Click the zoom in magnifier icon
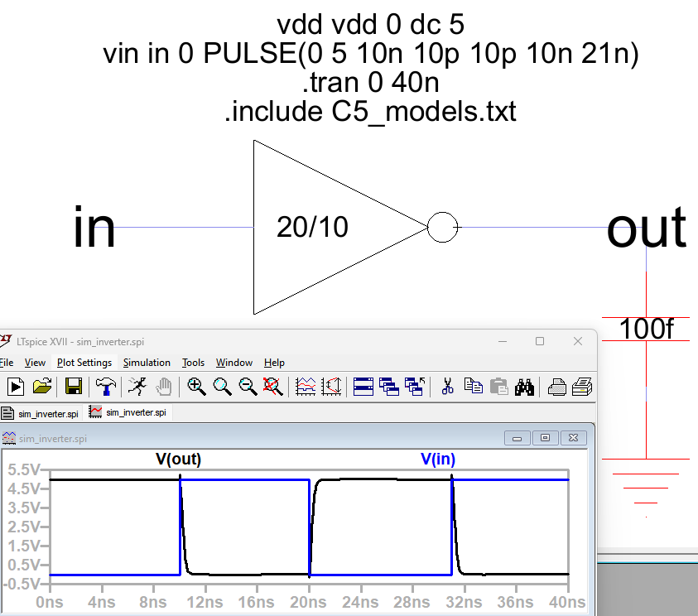Viewport: 698px width, 616px height. click(x=196, y=386)
